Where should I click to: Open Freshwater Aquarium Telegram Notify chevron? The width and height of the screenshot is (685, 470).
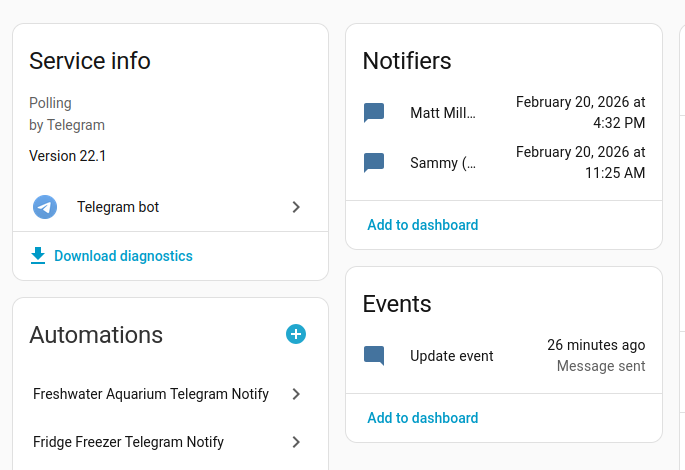[x=296, y=394]
